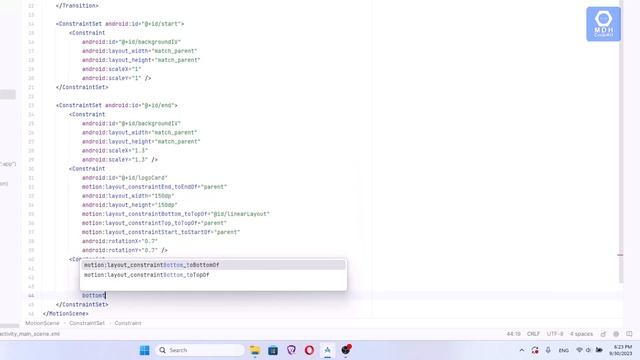
Task: Click the round status icon beside the lock
Action: (616, 334)
